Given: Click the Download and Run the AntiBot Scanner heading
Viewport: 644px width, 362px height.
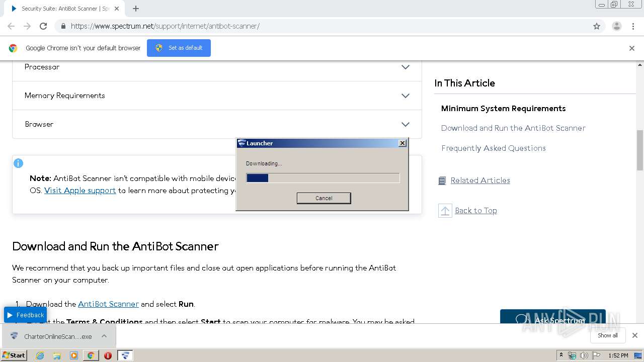Looking at the screenshot, I should click(115, 246).
